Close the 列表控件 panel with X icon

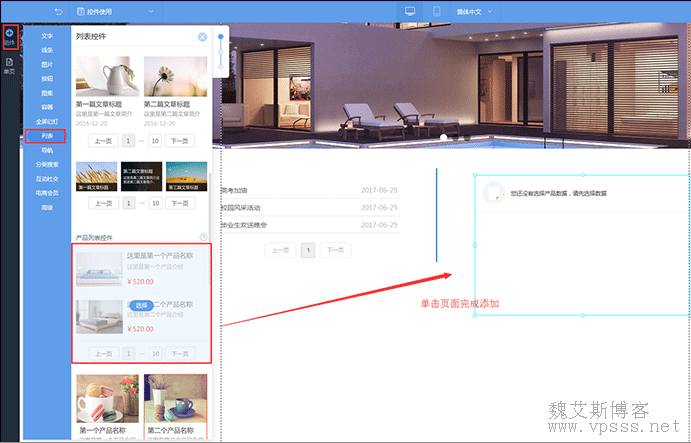(x=203, y=37)
